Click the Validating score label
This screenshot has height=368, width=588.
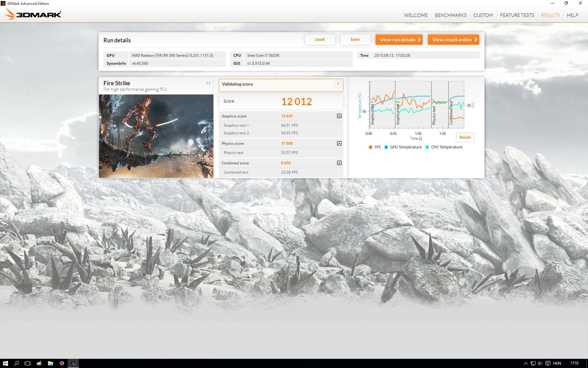point(237,84)
